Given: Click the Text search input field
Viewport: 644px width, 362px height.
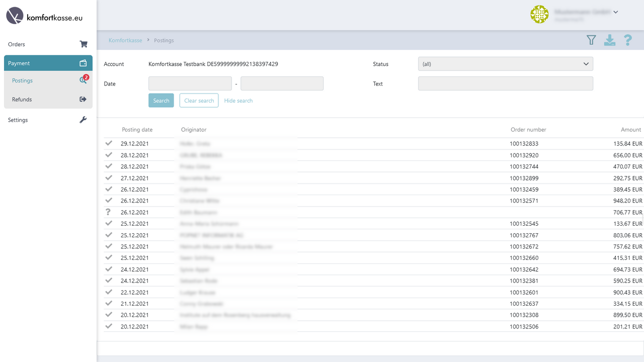Looking at the screenshot, I should [x=505, y=83].
